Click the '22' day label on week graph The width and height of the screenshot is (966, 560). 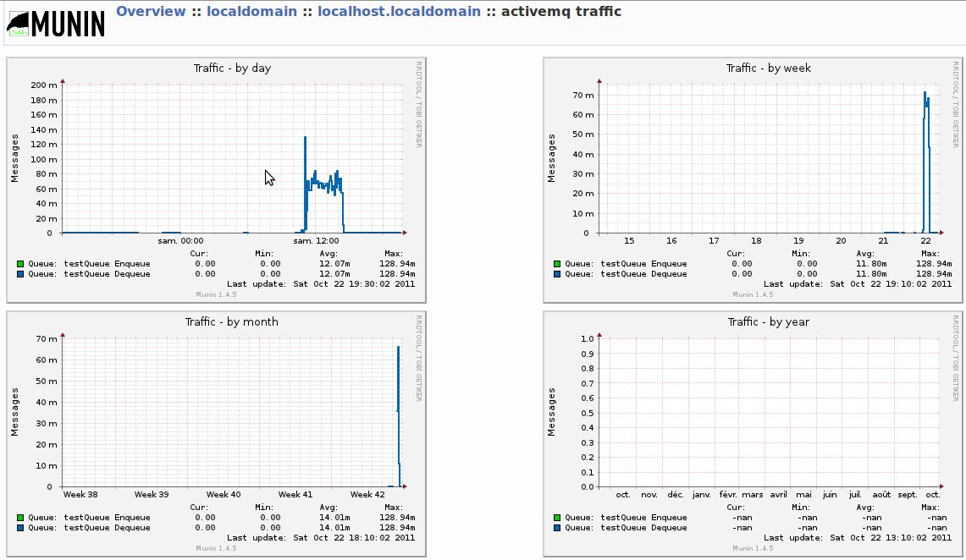tap(925, 241)
